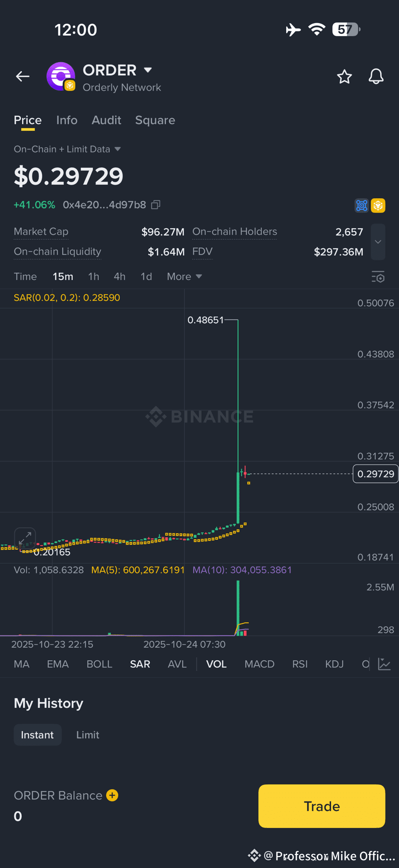The height and width of the screenshot is (868, 399).
Task: Tap the +41.06% price change
Action: point(34,205)
